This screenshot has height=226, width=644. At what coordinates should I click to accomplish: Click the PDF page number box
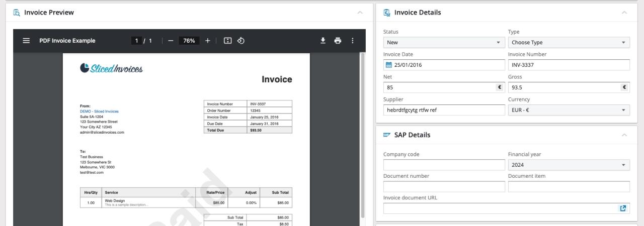[136, 41]
